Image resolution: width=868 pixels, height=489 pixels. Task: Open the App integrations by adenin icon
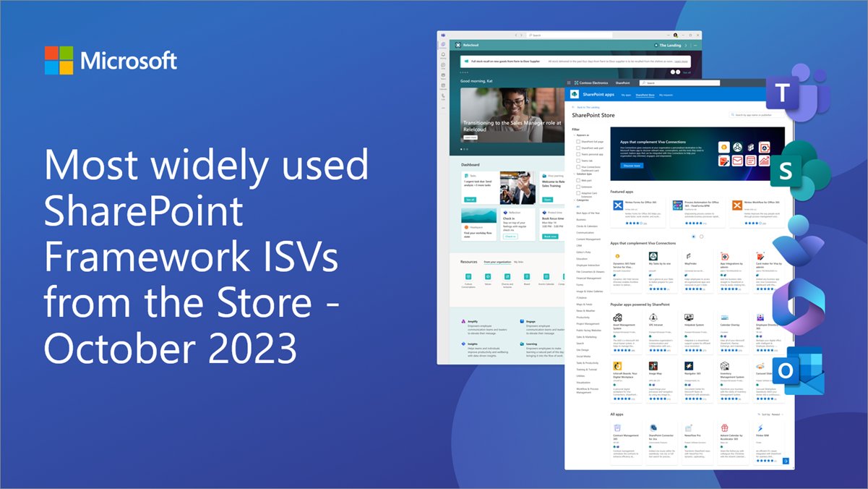click(x=723, y=256)
